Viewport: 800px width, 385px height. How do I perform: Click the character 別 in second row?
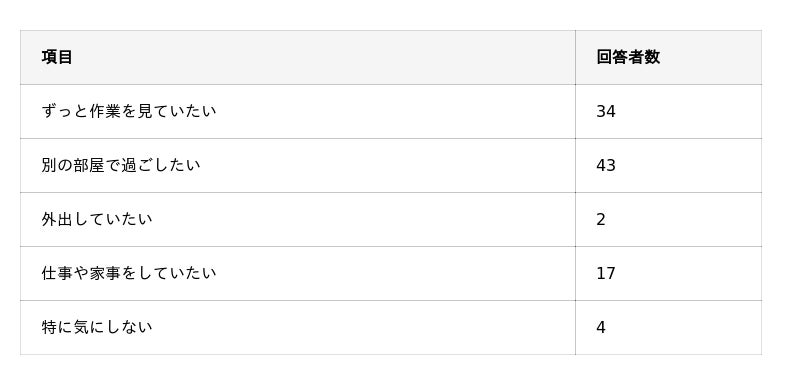tap(49, 165)
